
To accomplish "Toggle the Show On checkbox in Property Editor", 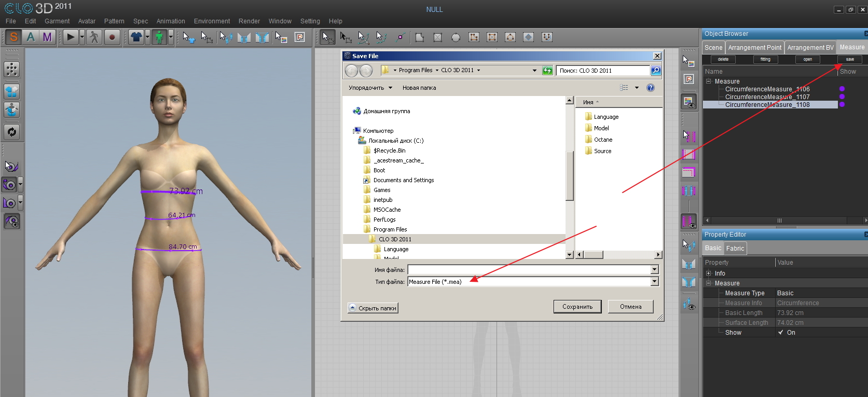I will (780, 333).
